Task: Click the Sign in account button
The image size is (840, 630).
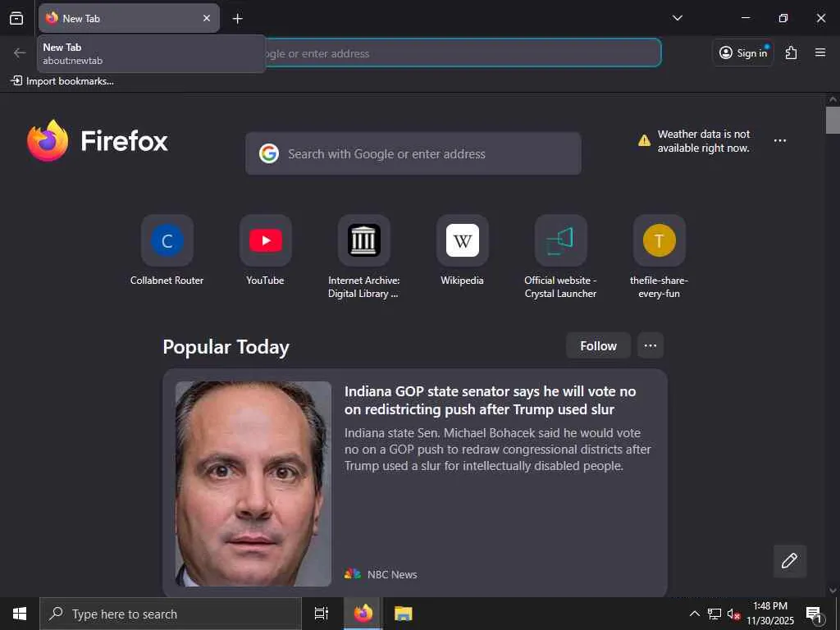Action: [x=742, y=52]
